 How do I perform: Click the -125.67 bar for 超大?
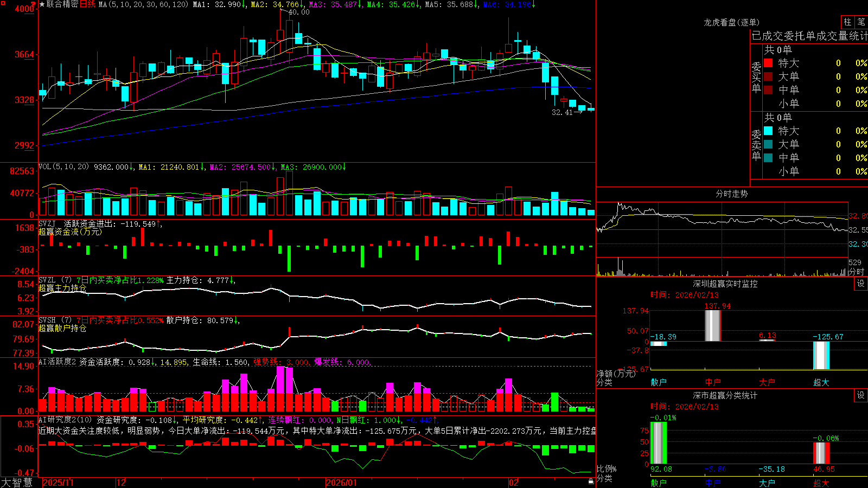[x=821, y=355]
